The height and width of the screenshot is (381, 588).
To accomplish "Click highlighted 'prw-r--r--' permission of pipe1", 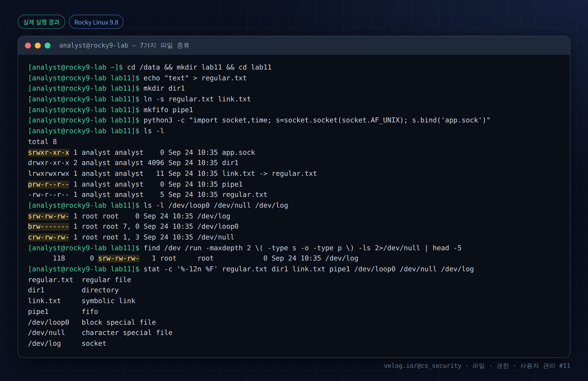I will (x=49, y=184).
